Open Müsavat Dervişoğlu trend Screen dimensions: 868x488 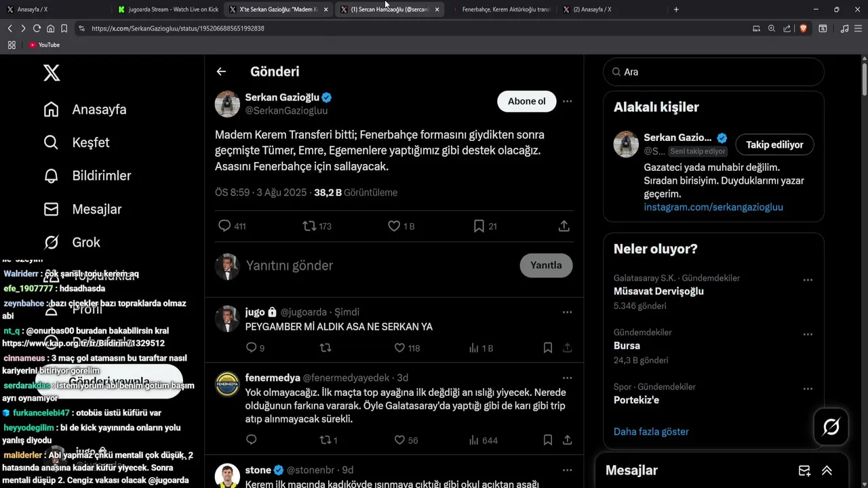(x=658, y=291)
